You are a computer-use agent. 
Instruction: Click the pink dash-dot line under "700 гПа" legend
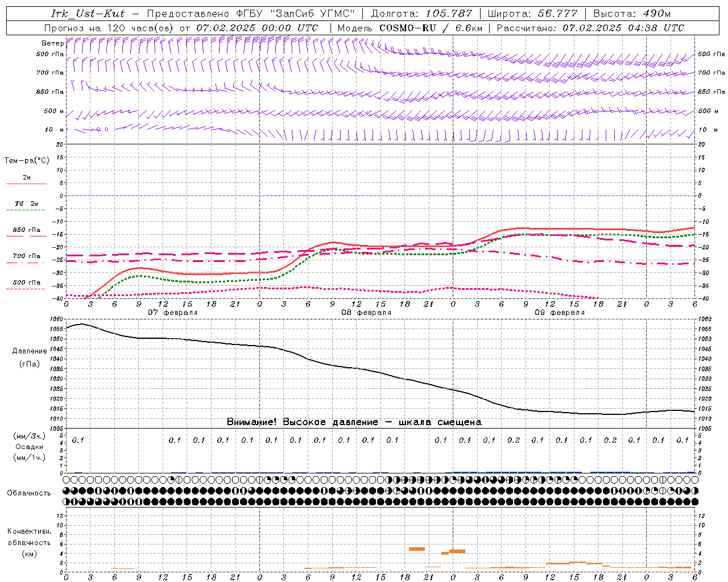pos(26,263)
